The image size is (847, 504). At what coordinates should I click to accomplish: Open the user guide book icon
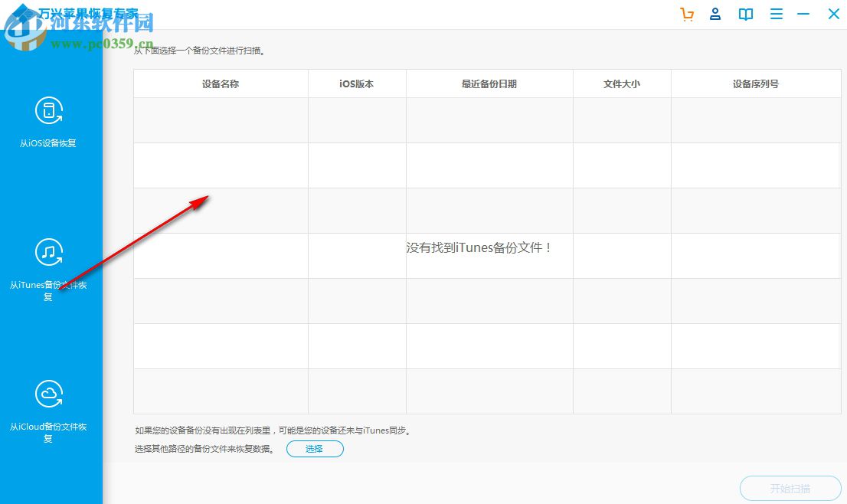(x=745, y=14)
